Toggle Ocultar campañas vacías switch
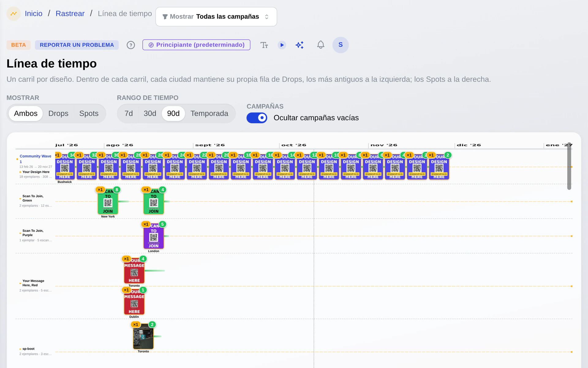Screen dimensions: 588x368 pyautogui.click(x=257, y=118)
